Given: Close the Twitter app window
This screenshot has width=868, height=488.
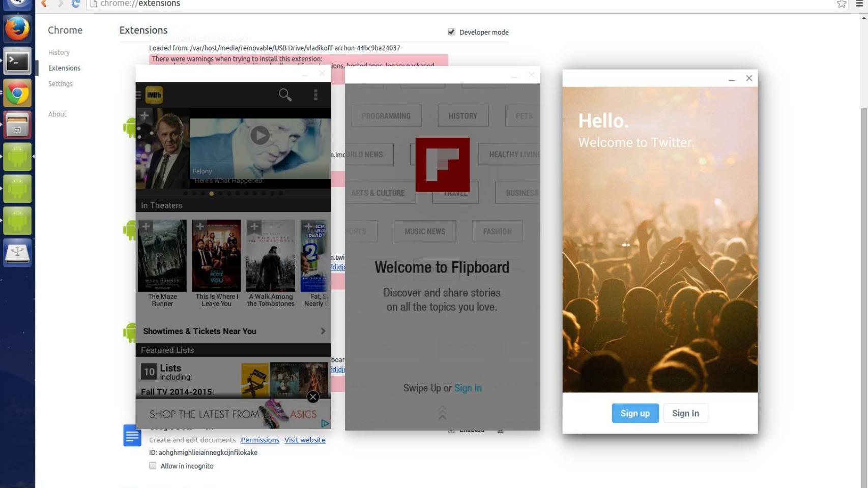Looking at the screenshot, I should 749,78.
